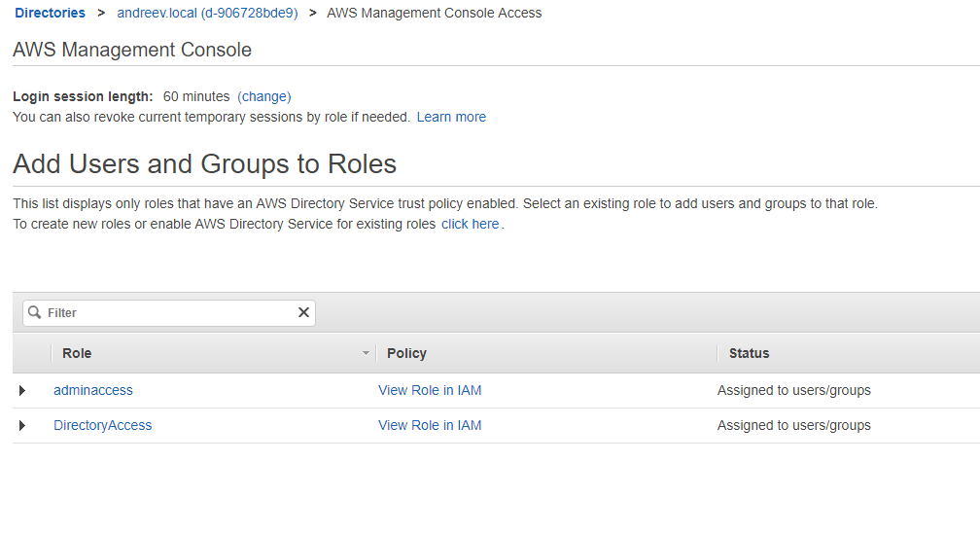Click the 'Add Users and Groups to Roles' heading
Image resolution: width=980 pixels, height=534 pixels.
pyautogui.click(x=204, y=164)
